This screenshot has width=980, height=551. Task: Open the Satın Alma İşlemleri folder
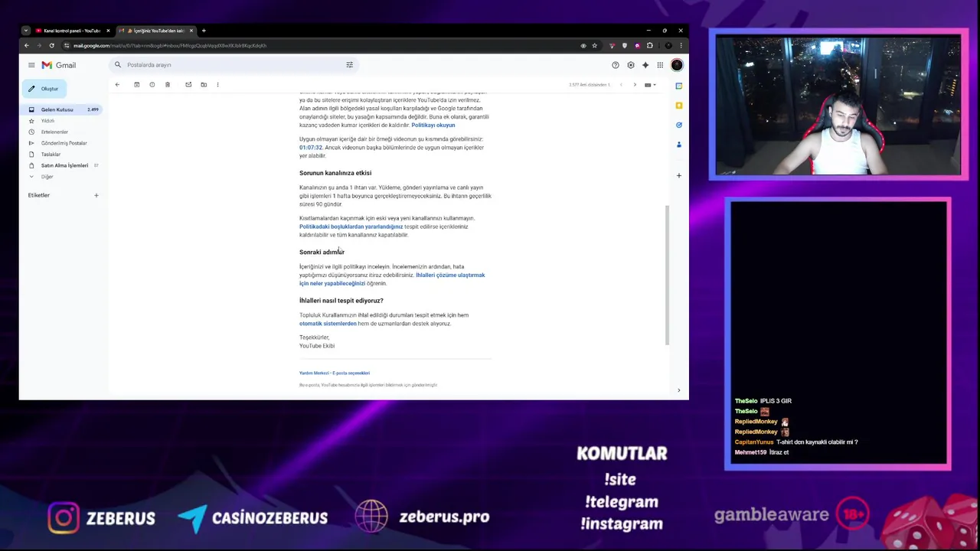[x=64, y=165]
